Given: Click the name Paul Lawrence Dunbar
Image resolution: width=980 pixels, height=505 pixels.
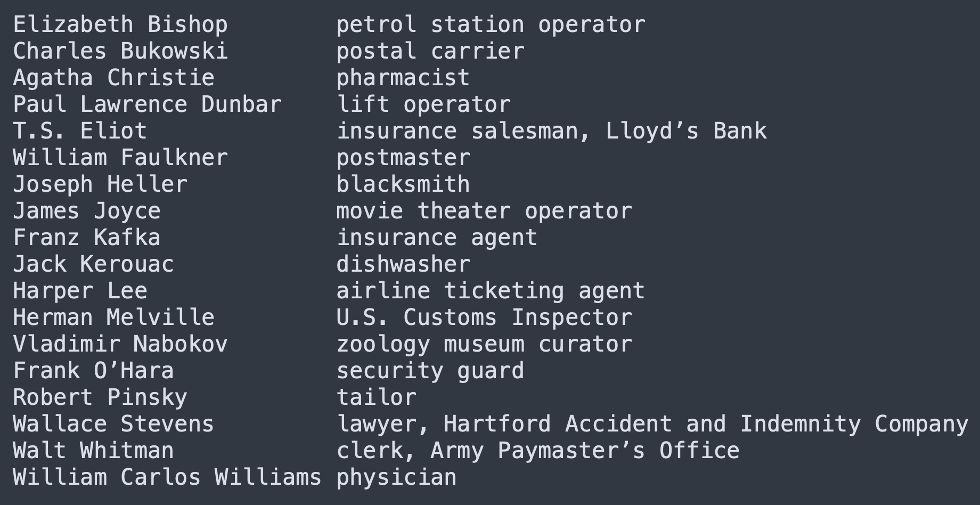Looking at the screenshot, I should click(147, 104).
